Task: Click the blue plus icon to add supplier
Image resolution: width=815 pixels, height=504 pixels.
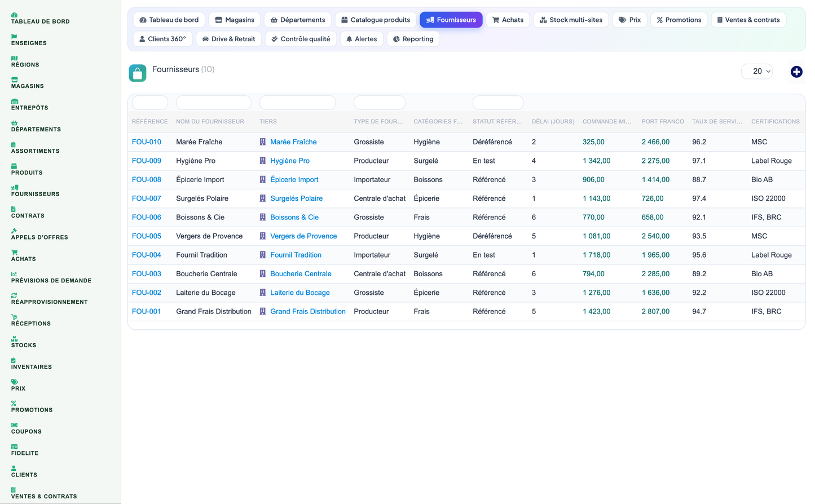Action: [796, 72]
